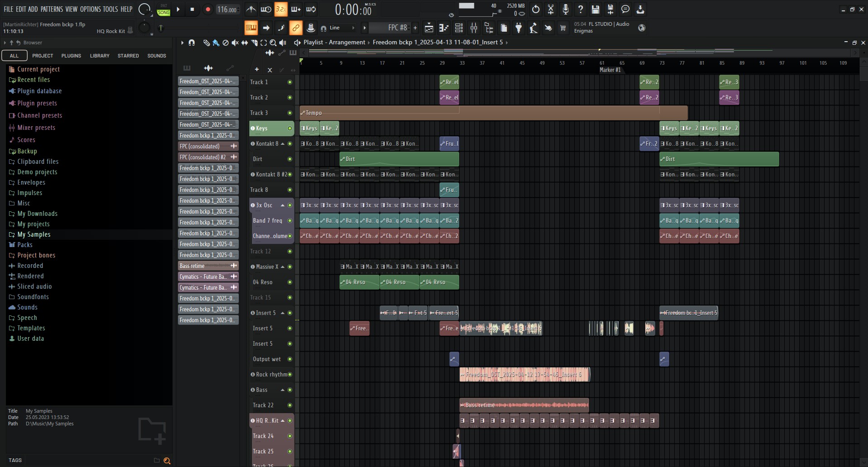Select the Paint brush tool in Playlist
The image size is (868, 467).
coord(216,43)
